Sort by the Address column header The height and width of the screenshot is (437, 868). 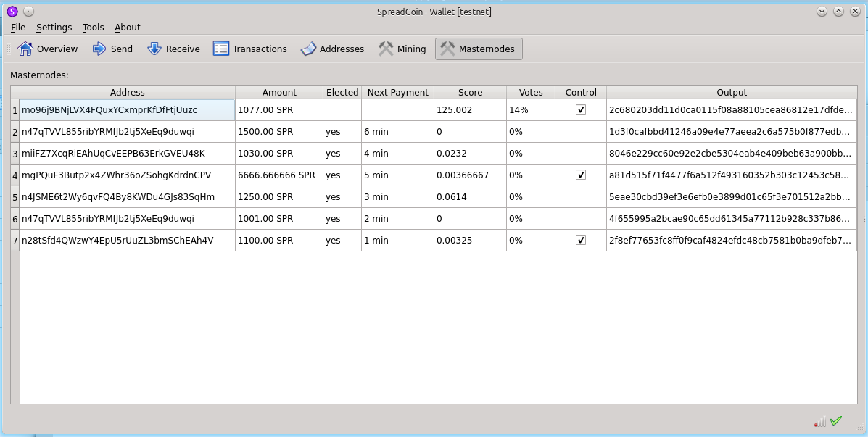click(x=128, y=92)
